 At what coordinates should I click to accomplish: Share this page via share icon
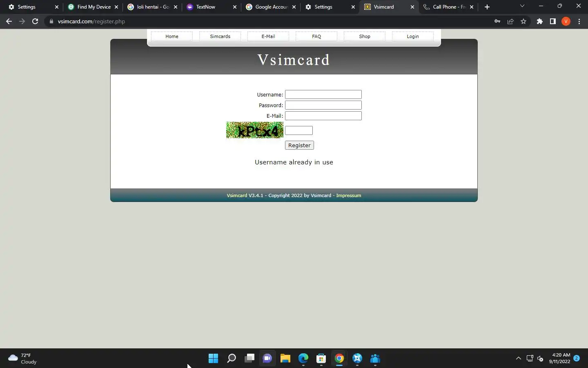pyautogui.click(x=510, y=21)
